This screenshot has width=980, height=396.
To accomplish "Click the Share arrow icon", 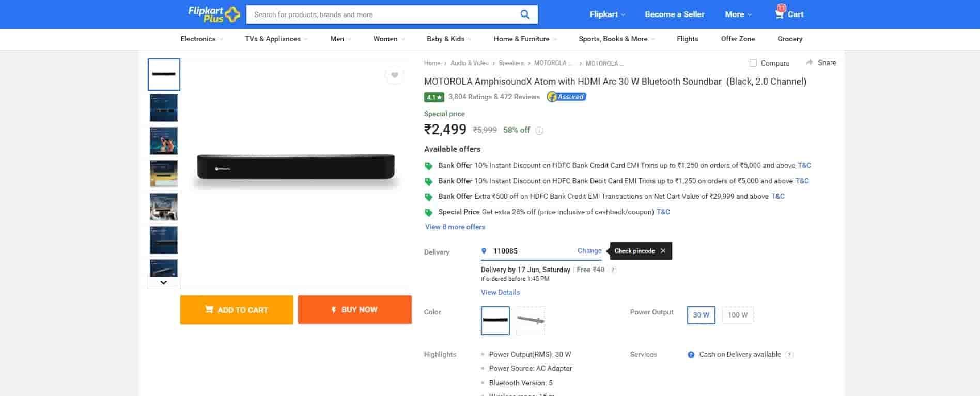I will point(809,62).
